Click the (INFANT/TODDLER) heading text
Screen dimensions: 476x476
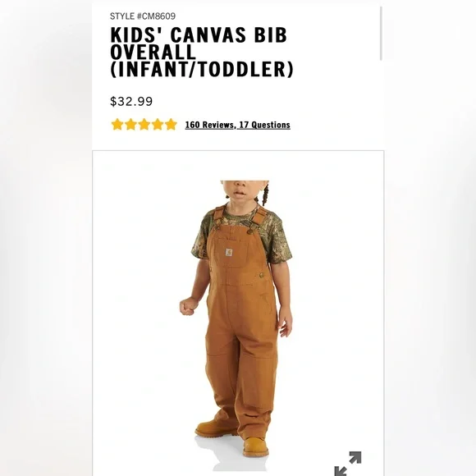[202, 69]
